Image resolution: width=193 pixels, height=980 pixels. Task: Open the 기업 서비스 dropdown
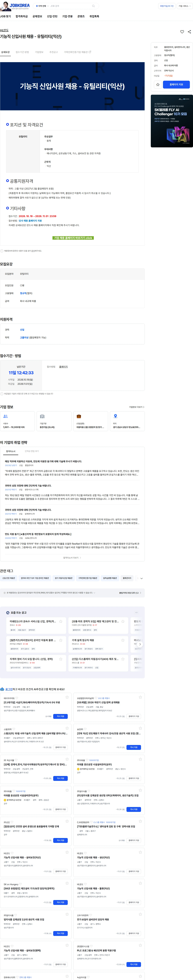(x=185, y=6)
